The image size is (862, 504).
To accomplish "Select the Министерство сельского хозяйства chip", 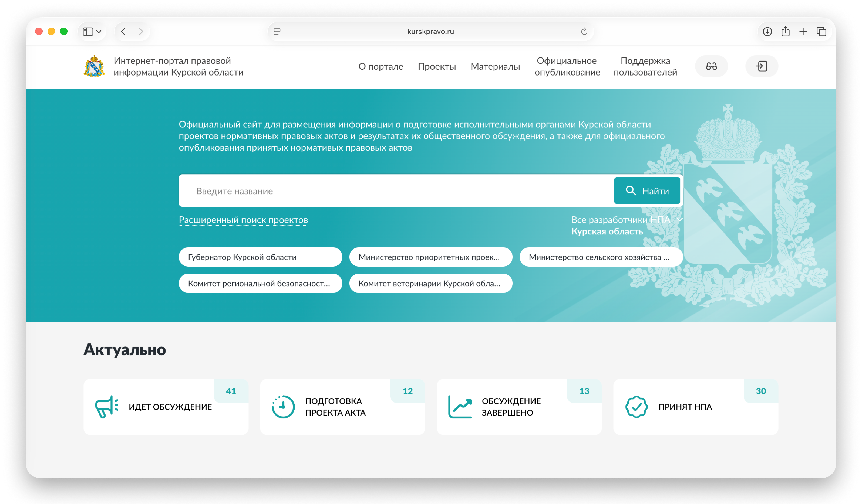I will click(x=601, y=257).
